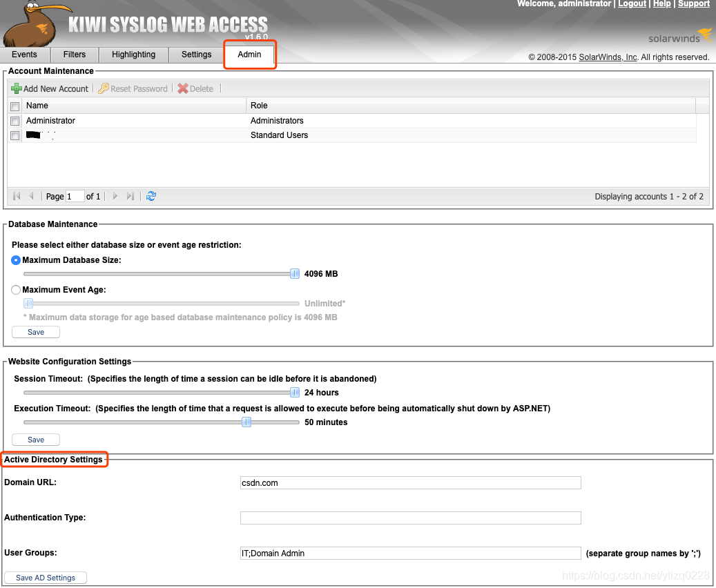Click the Logout link
Image resolution: width=716 pixels, height=588 pixels.
tap(632, 3)
